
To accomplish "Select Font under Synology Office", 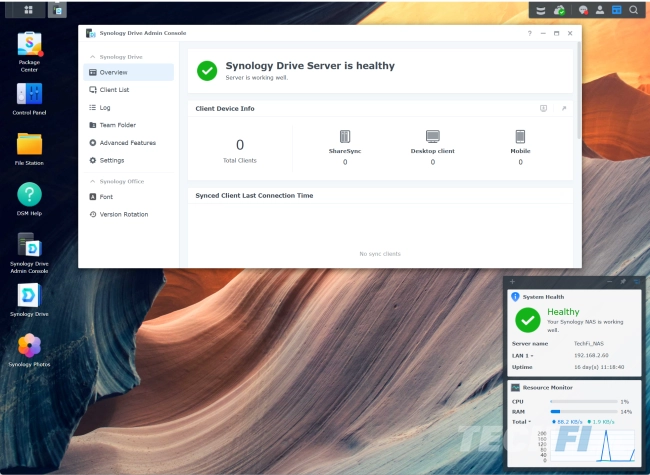I will point(129,197).
